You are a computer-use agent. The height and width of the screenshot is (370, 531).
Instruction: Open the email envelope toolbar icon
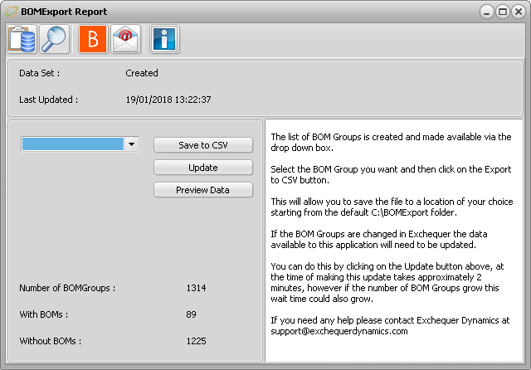point(126,39)
